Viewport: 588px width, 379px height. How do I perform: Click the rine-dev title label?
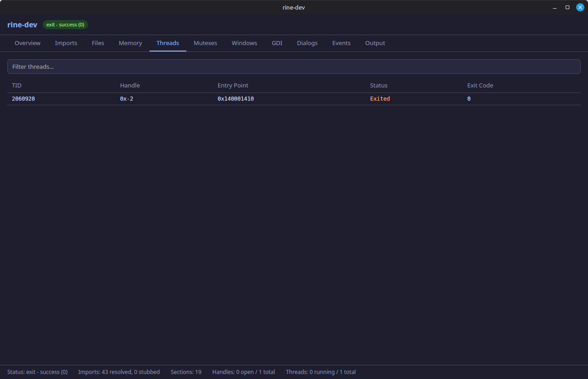(x=22, y=25)
